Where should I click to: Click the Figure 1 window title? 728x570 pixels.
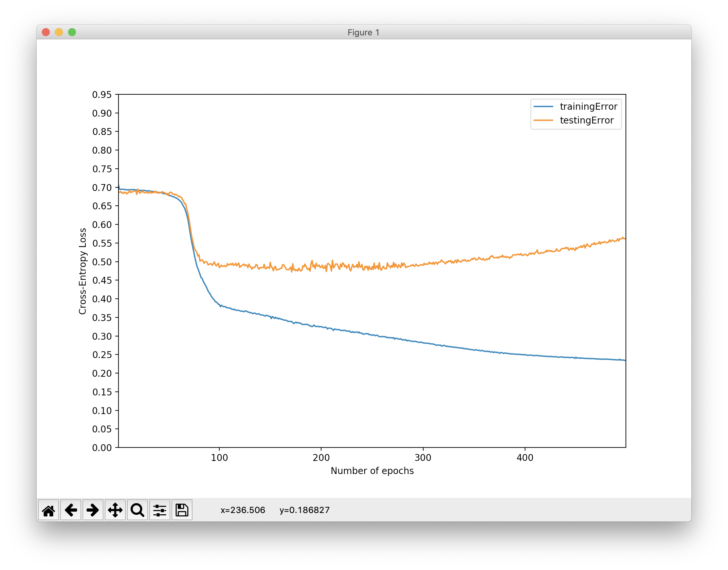(x=363, y=32)
